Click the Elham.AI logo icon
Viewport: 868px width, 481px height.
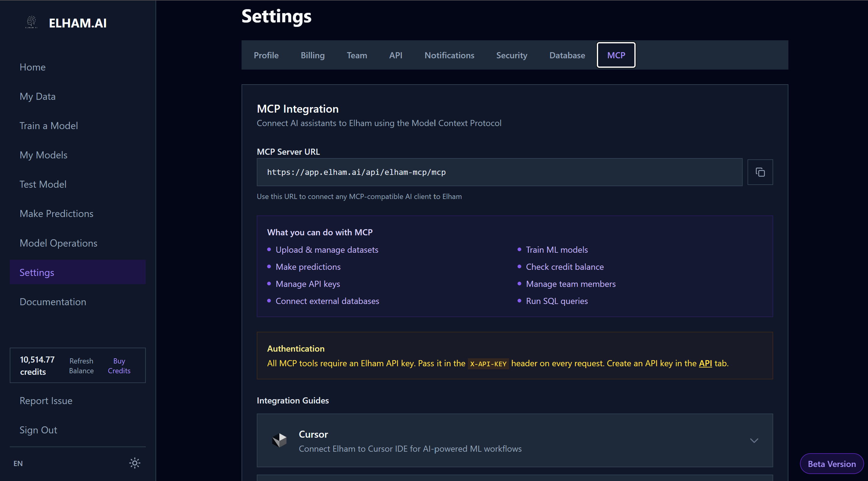coord(31,22)
